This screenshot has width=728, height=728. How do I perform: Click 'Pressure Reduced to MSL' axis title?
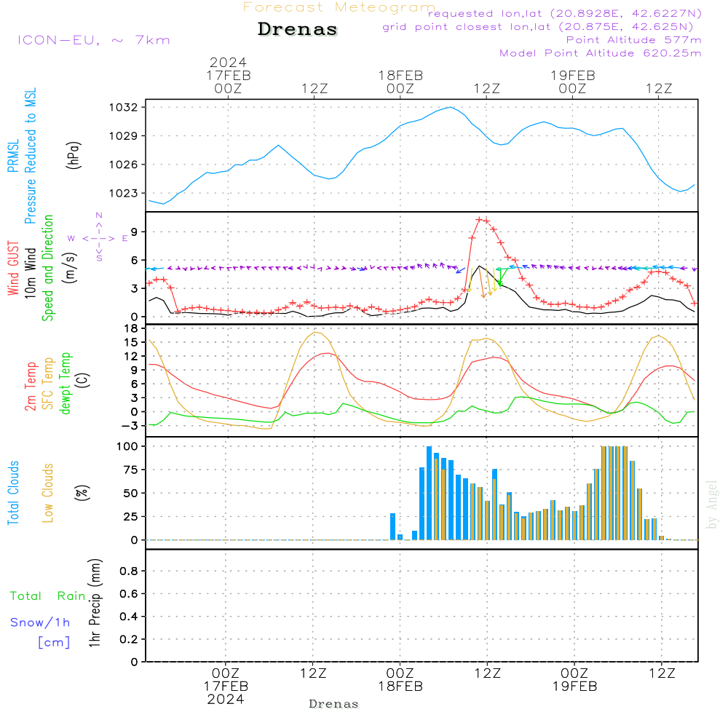(x=30, y=156)
